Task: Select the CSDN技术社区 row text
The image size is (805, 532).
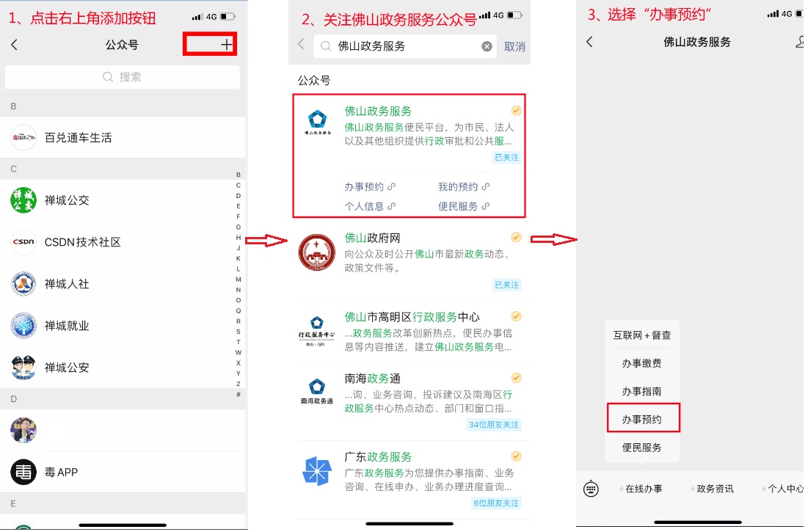Action: tap(83, 242)
